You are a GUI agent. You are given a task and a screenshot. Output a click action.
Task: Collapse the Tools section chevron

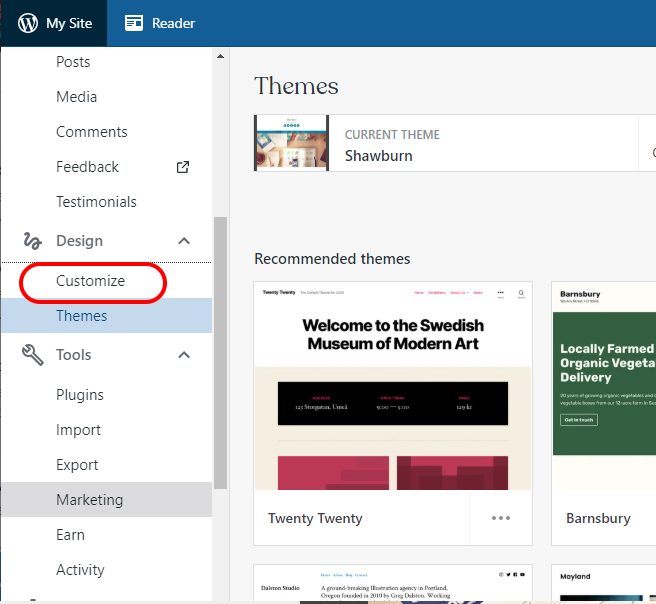tap(184, 355)
